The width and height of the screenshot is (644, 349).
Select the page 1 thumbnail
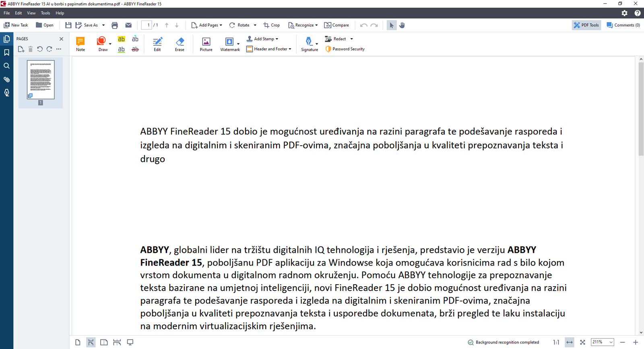click(x=41, y=80)
